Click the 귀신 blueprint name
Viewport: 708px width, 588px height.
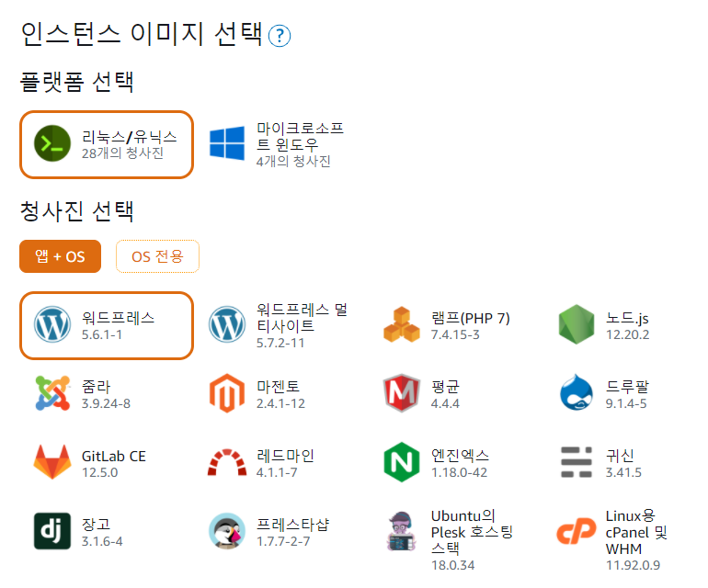[x=620, y=456]
